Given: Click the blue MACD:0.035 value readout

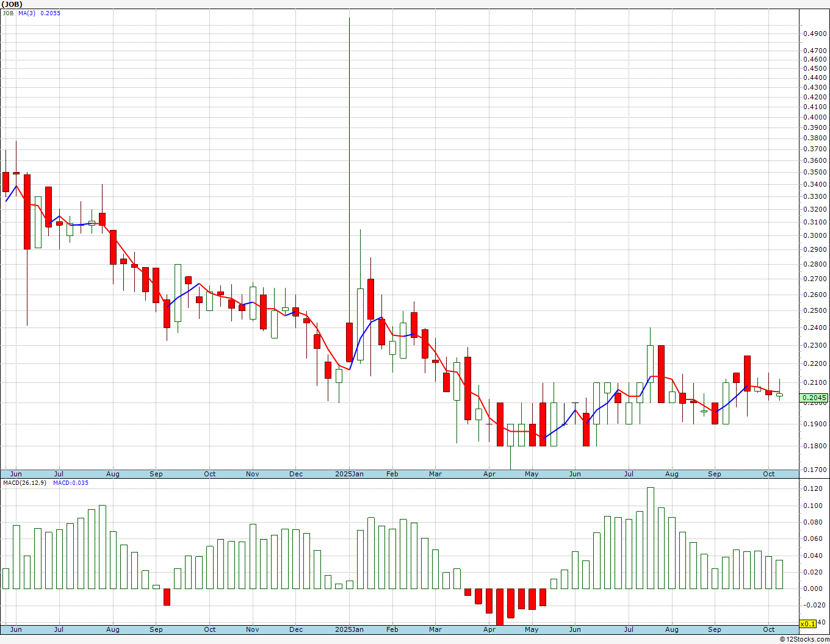Looking at the screenshot, I should pyautogui.click(x=70, y=483).
